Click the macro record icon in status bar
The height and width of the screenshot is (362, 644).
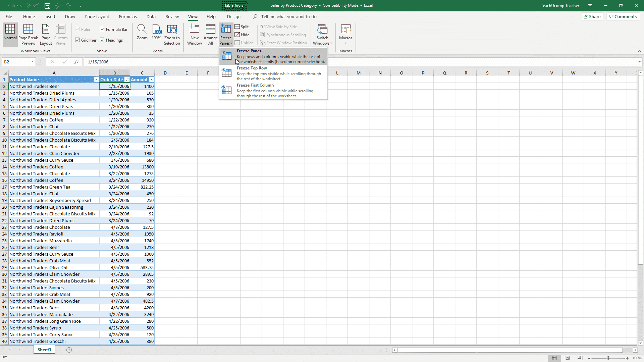click(x=5, y=358)
